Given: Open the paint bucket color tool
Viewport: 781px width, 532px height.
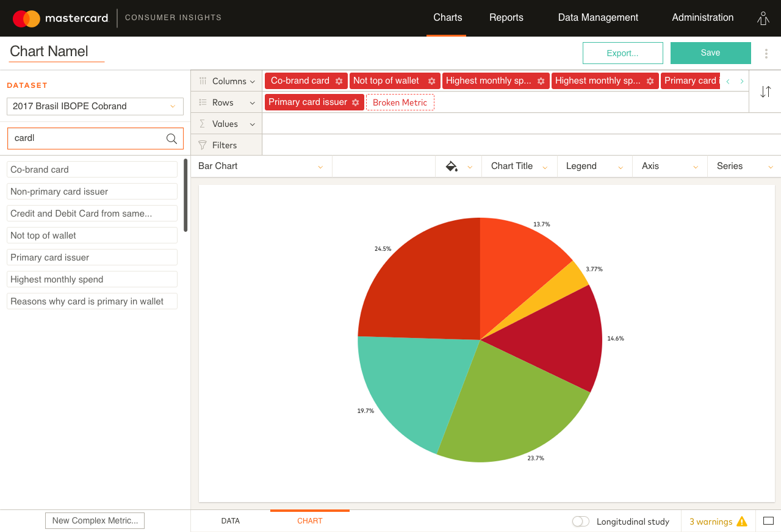Looking at the screenshot, I should (452, 167).
